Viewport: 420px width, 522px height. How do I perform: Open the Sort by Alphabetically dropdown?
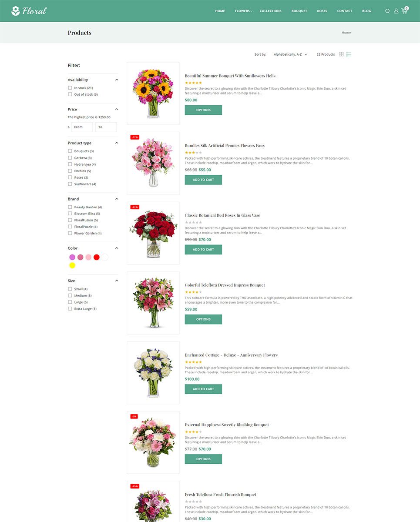coord(290,54)
